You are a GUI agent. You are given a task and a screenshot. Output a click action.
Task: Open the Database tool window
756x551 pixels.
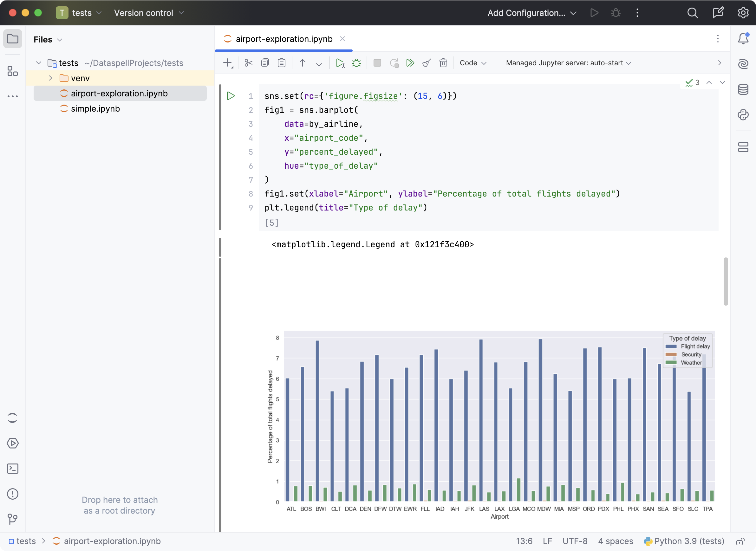pyautogui.click(x=743, y=89)
